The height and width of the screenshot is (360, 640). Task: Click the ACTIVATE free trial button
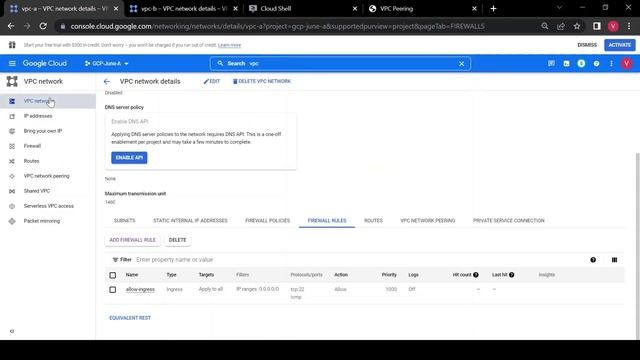620,45
